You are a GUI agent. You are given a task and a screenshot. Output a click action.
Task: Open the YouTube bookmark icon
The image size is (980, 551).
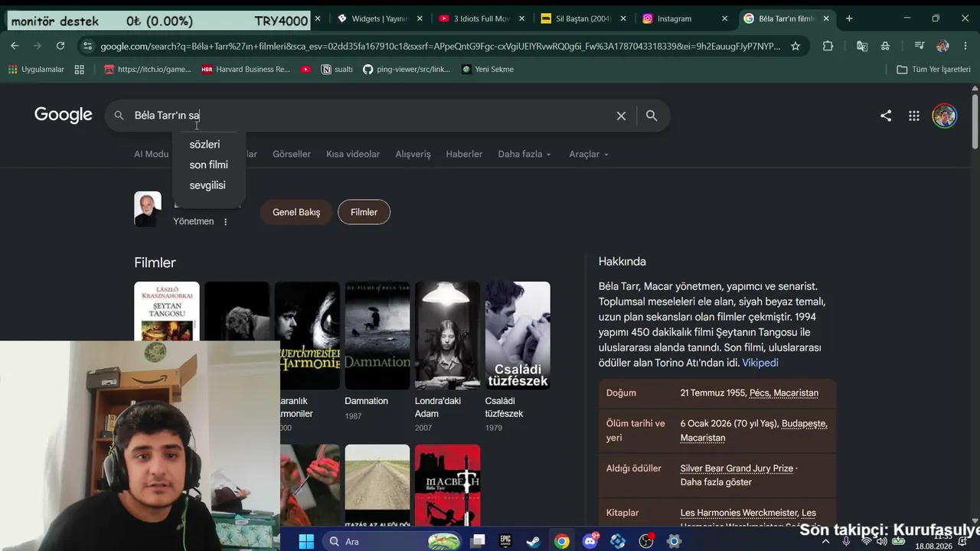306,69
